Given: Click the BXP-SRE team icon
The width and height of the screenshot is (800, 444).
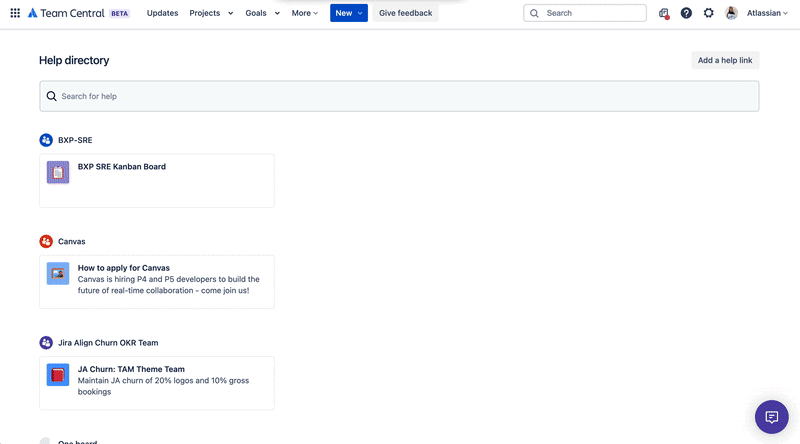Looking at the screenshot, I should [46, 140].
